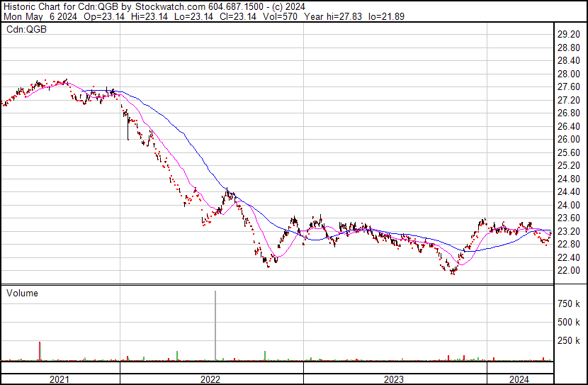588x385 pixels.
Task: Click the 250 k volume axis label
Action: coord(570,340)
